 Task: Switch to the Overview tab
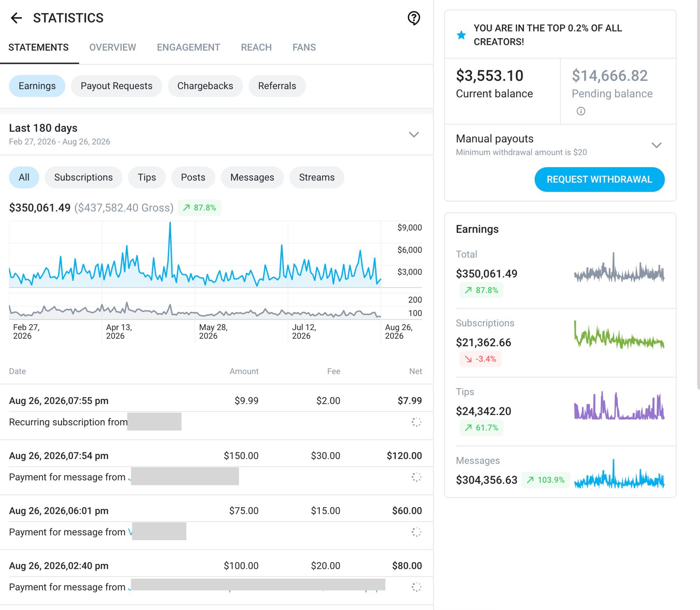coord(112,47)
